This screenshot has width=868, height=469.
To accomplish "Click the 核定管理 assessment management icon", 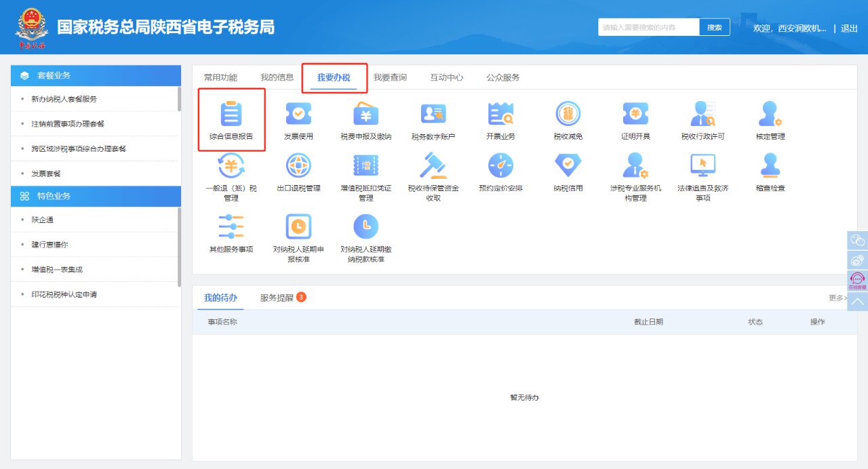I will click(x=771, y=119).
